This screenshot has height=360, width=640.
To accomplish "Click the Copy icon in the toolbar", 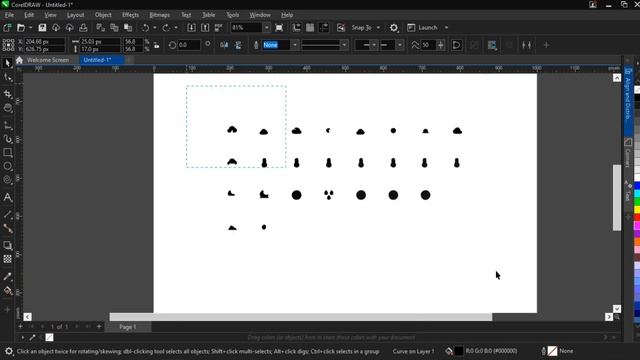I will point(114,28).
